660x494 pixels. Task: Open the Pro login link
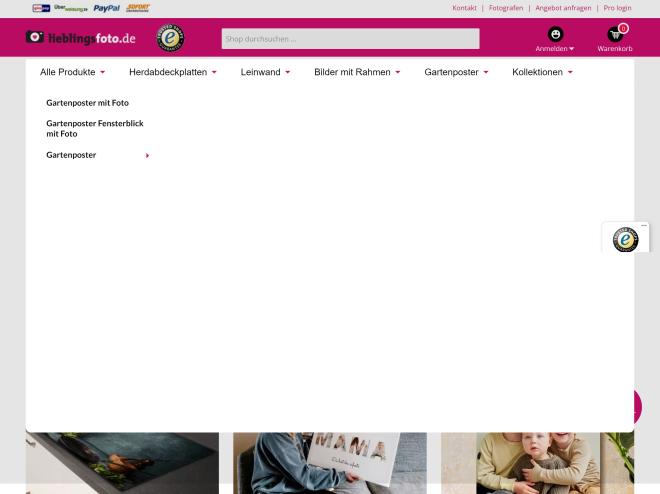click(x=617, y=8)
